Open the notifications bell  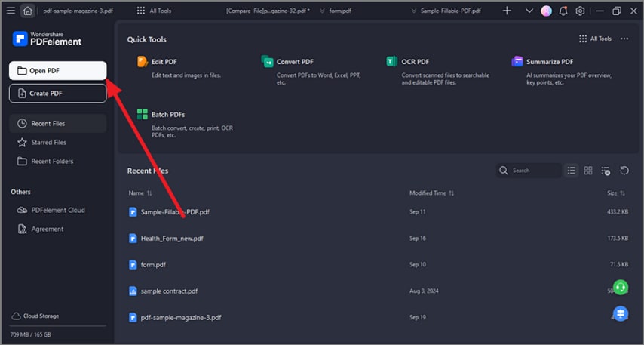pyautogui.click(x=563, y=11)
